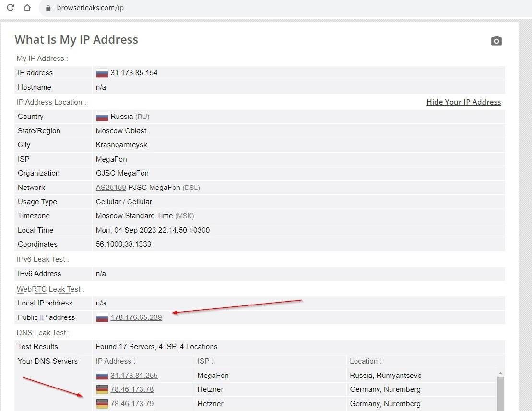Open DNS server link 78.46.173.79
This screenshot has width=532, height=411.
[x=132, y=404]
